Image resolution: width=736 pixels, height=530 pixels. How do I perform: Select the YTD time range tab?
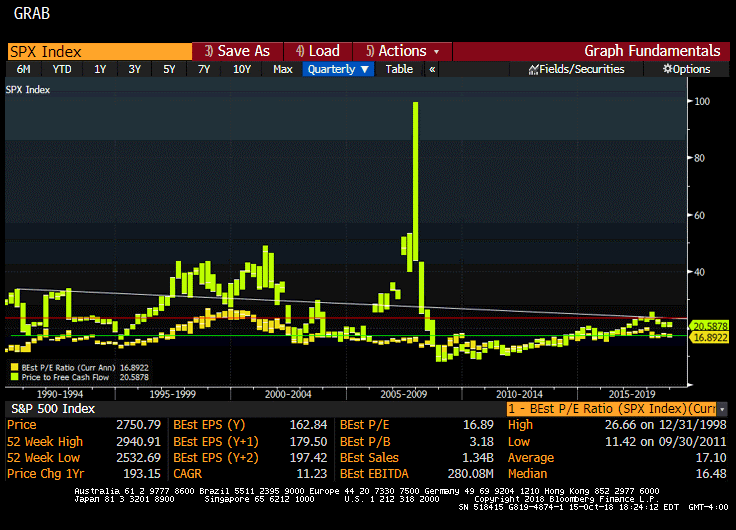[x=61, y=69]
